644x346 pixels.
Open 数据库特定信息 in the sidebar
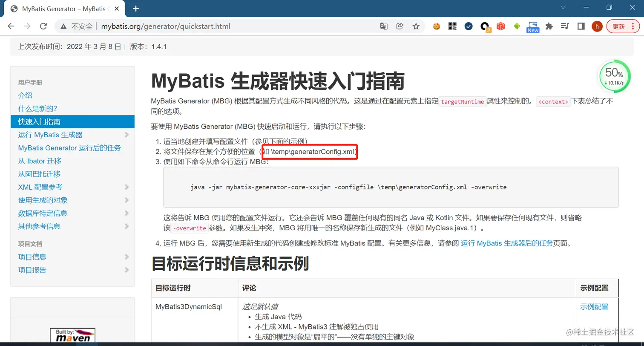43,213
